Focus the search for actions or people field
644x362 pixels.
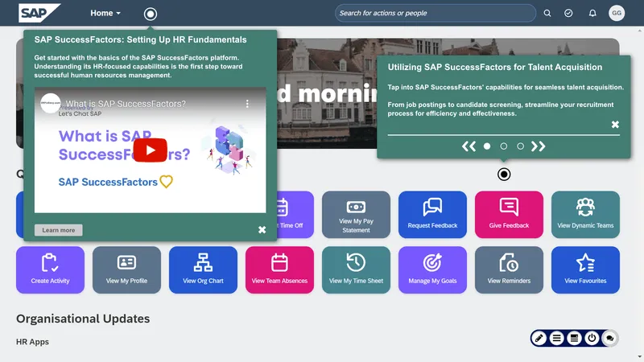pos(436,13)
